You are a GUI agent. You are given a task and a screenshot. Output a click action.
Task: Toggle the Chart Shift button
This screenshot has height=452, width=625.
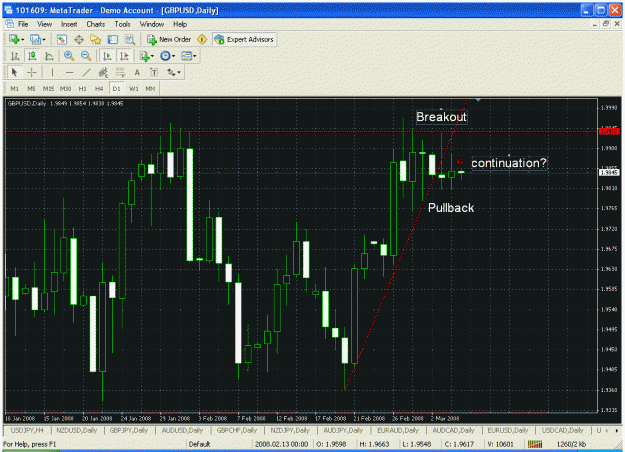coord(124,56)
